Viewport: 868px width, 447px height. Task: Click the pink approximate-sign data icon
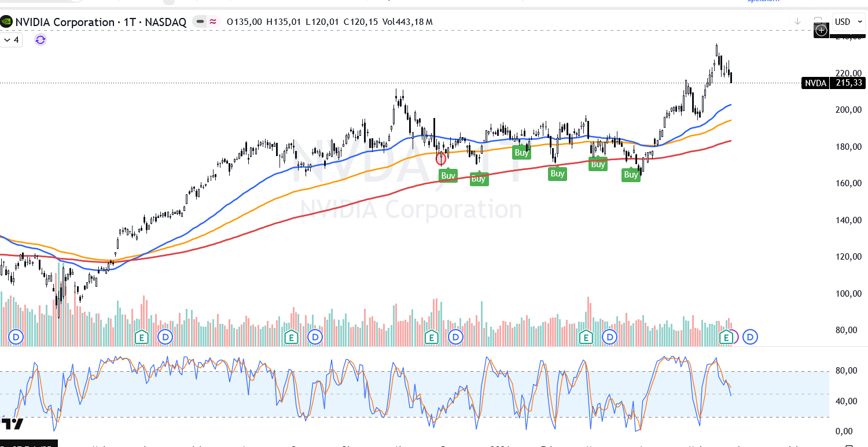point(213,22)
